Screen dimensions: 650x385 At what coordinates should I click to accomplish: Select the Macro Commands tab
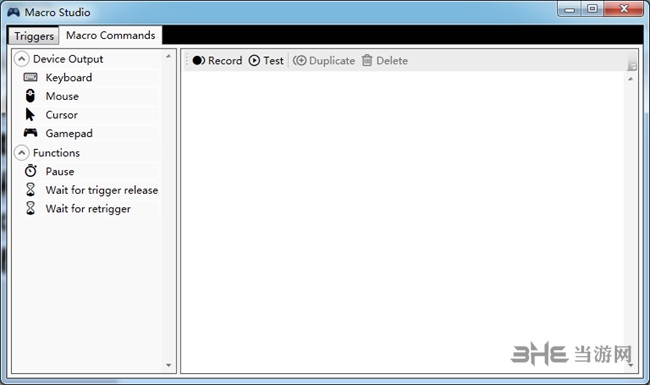(x=110, y=35)
